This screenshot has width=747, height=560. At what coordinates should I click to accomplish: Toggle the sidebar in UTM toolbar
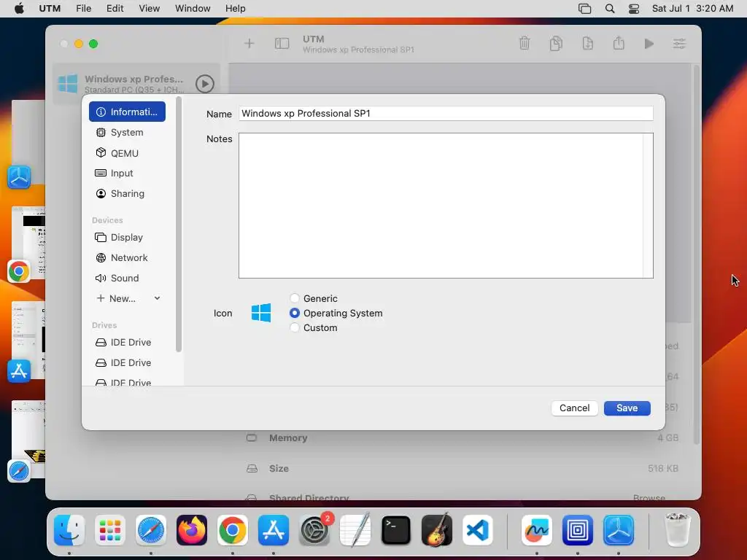pos(282,44)
